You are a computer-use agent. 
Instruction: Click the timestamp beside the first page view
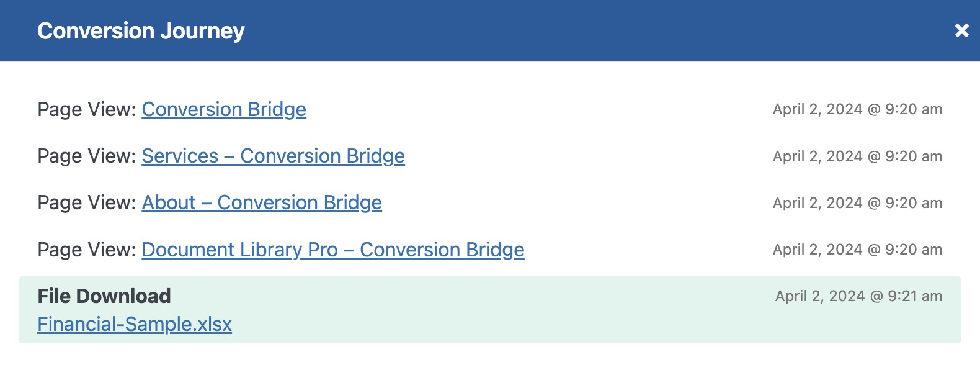point(857,109)
